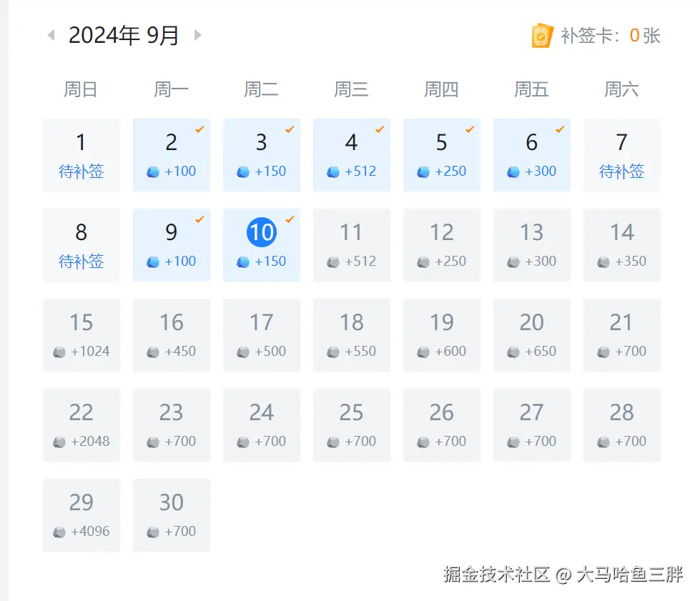Open the 2024年 9月 month selector

click(124, 34)
